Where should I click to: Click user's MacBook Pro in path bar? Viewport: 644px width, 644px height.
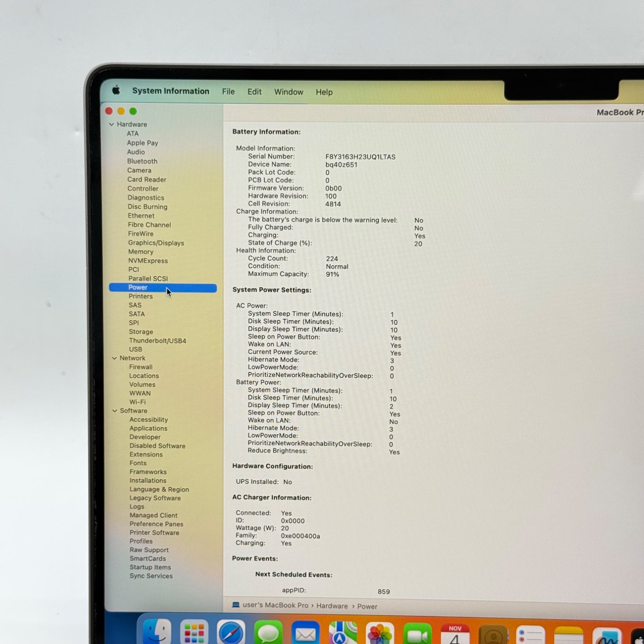[x=275, y=605]
